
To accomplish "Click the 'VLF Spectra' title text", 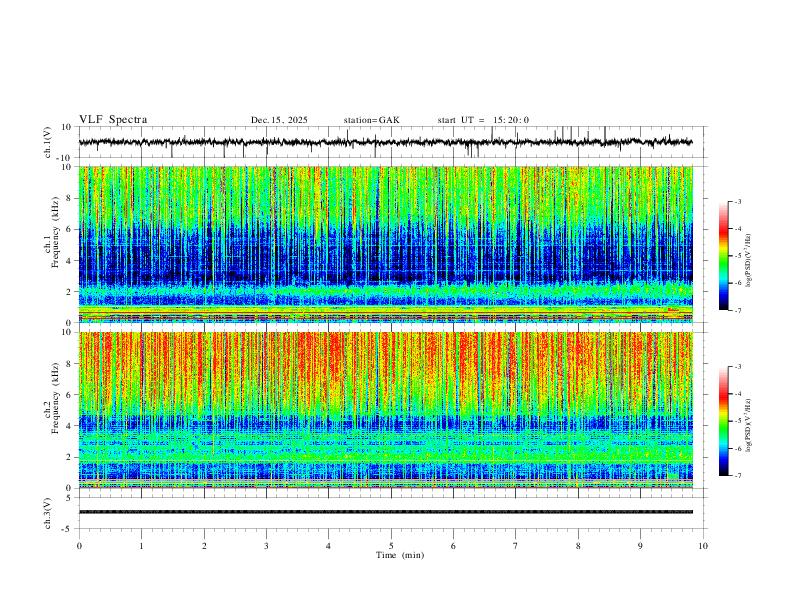I will [113, 120].
